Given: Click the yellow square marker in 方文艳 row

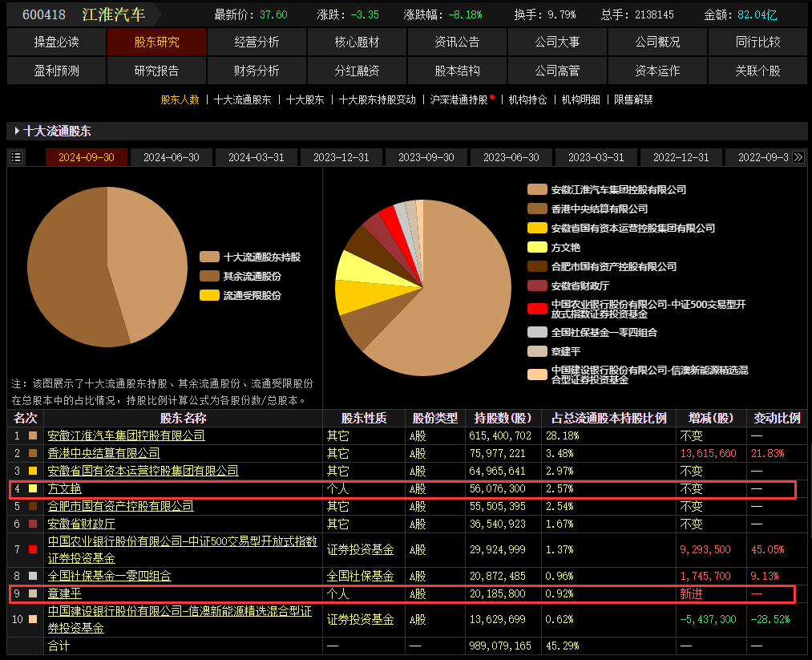Looking at the screenshot, I should [x=33, y=488].
